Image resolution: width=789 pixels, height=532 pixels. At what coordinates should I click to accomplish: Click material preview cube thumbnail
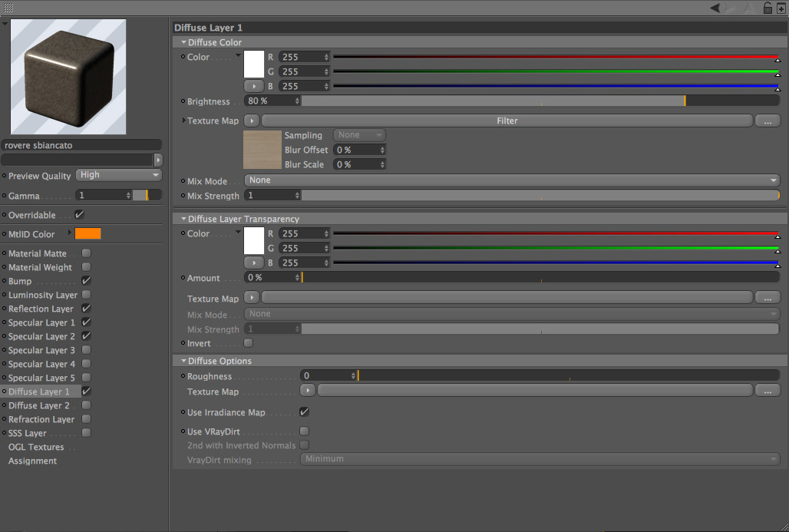(68, 77)
